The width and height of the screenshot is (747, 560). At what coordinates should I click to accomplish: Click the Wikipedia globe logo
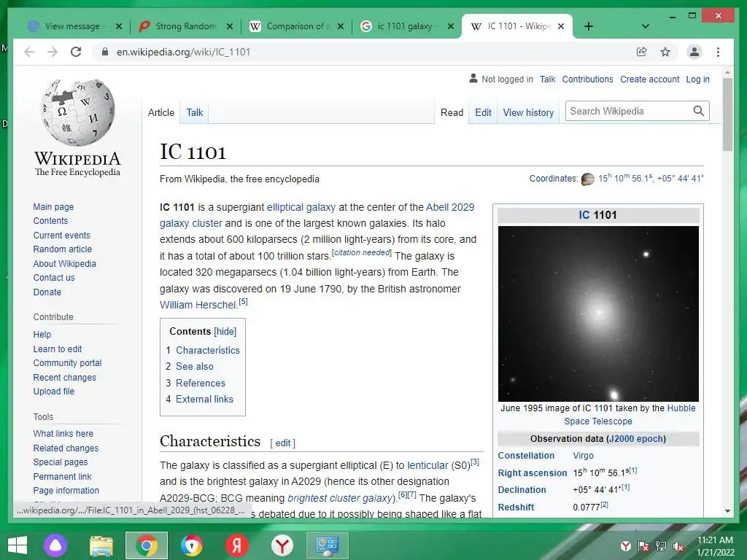[x=77, y=112]
